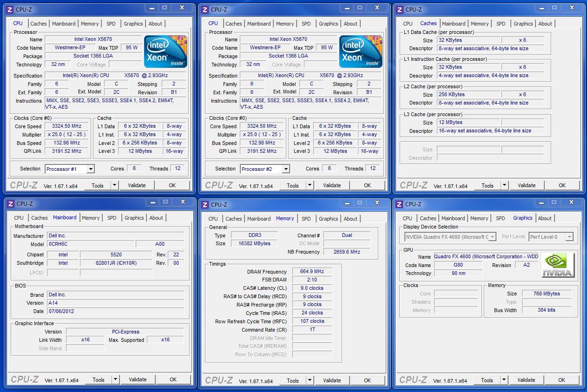Switch to Caches tab in Processor #1 window
The image size is (587, 392).
point(39,24)
